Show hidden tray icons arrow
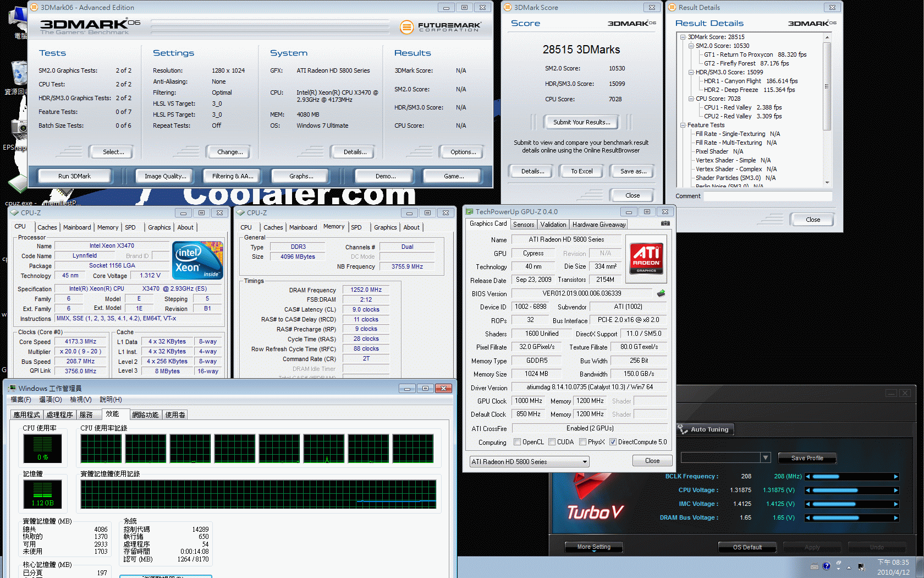Screen dimensions: 924x578 pyautogui.click(x=849, y=567)
